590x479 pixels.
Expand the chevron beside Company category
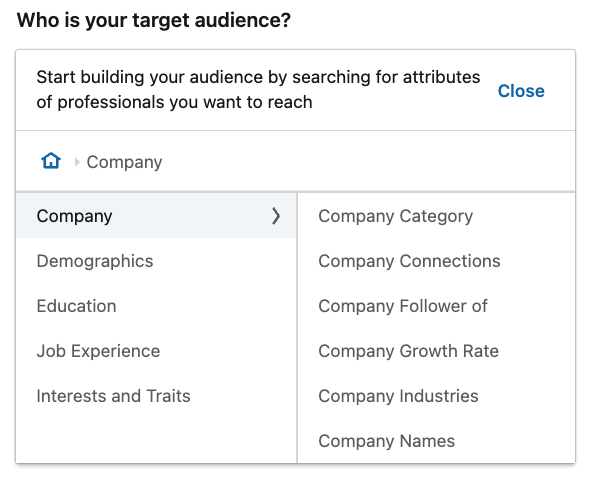[276, 216]
